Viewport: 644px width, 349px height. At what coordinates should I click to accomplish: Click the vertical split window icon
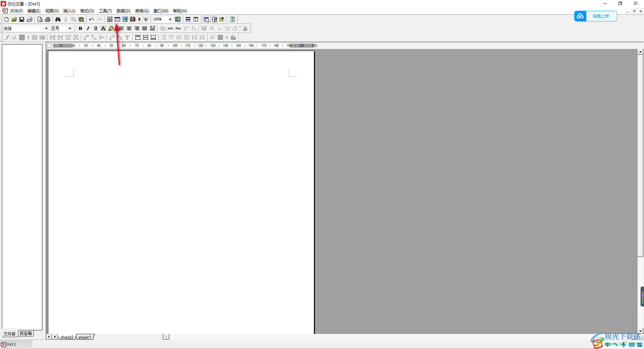pyautogui.click(x=196, y=19)
